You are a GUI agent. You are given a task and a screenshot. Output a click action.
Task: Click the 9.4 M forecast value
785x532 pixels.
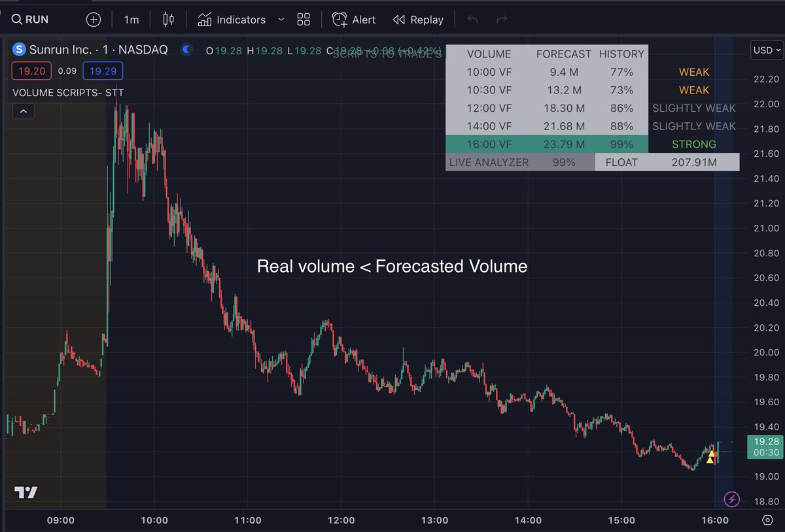tap(563, 72)
